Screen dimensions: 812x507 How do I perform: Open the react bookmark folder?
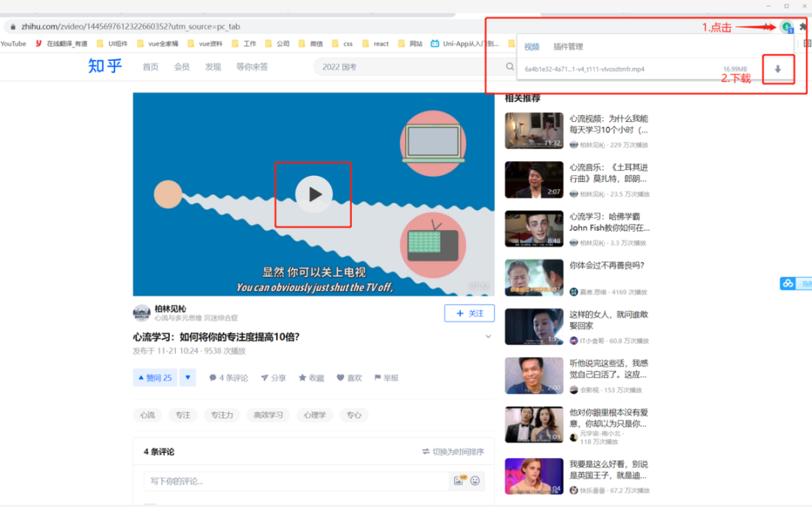[375, 44]
